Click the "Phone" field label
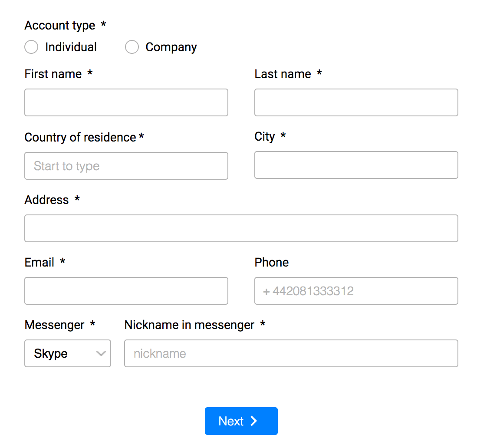This screenshot has width=500, height=448. (x=272, y=263)
